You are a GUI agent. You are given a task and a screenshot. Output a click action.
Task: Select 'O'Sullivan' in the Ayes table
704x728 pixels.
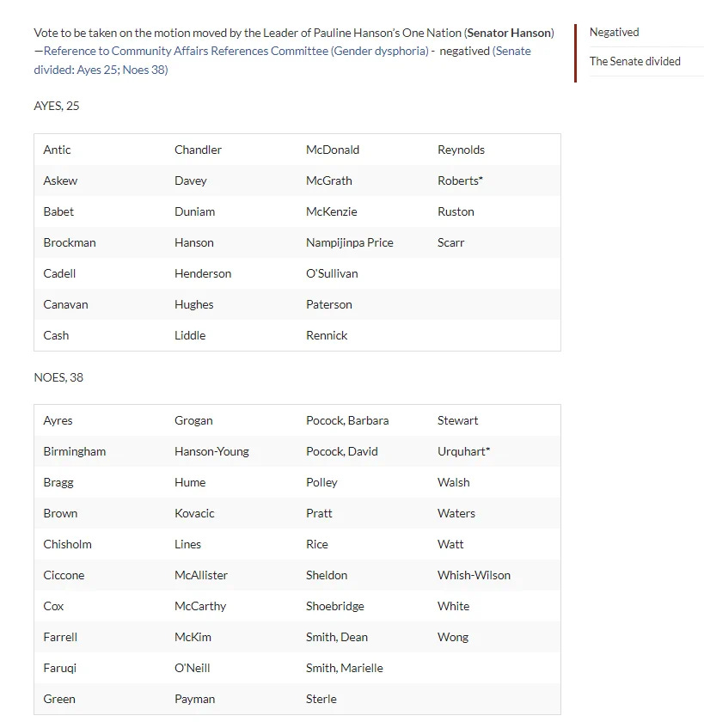click(332, 273)
